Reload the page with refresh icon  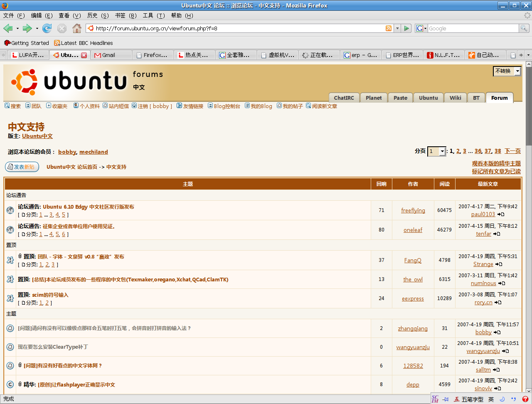click(x=47, y=28)
